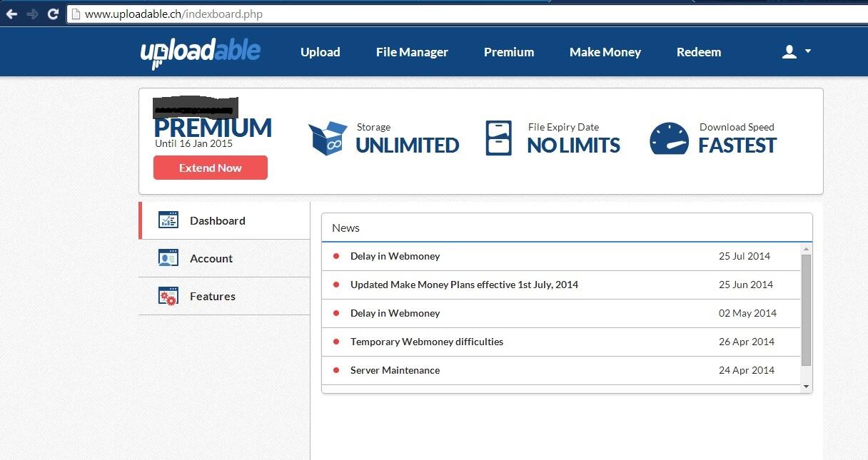
Task: Click the Extend Now button
Action: (x=211, y=168)
